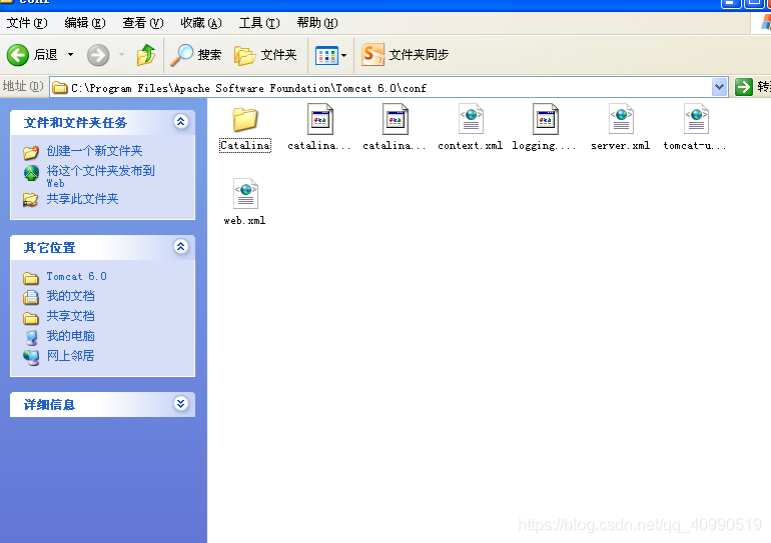Go to Tomcat 6.0 parent folder link
Image resolution: width=771 pixels, height=543 pixels.
[x=77, y=276]
